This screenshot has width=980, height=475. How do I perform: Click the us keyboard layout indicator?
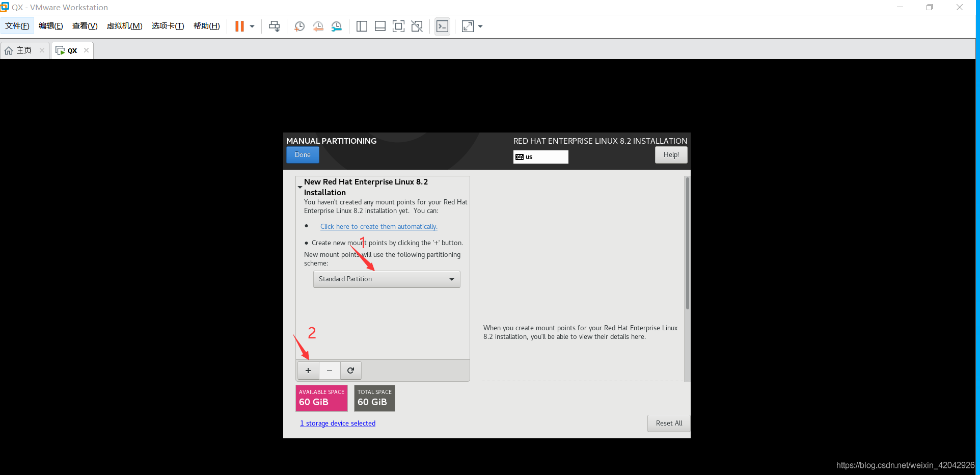[540, 157]
